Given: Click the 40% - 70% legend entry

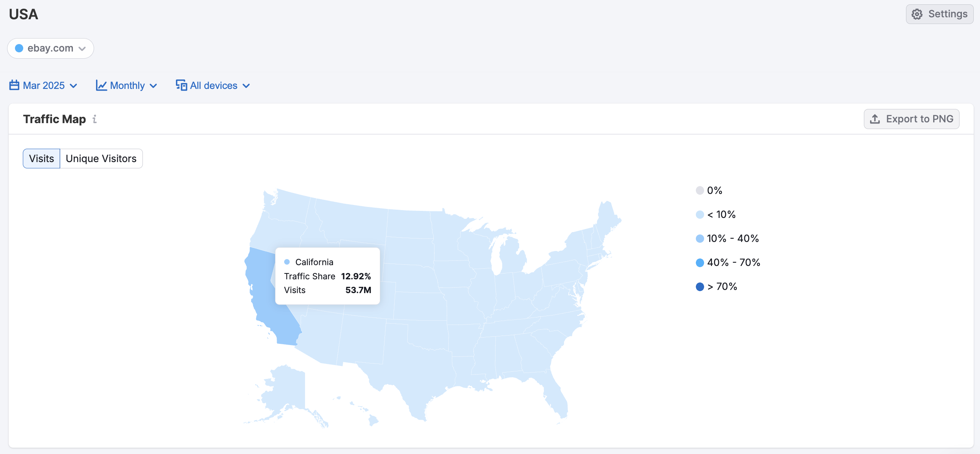Looking at the screenshot, I should click(728, 262).
